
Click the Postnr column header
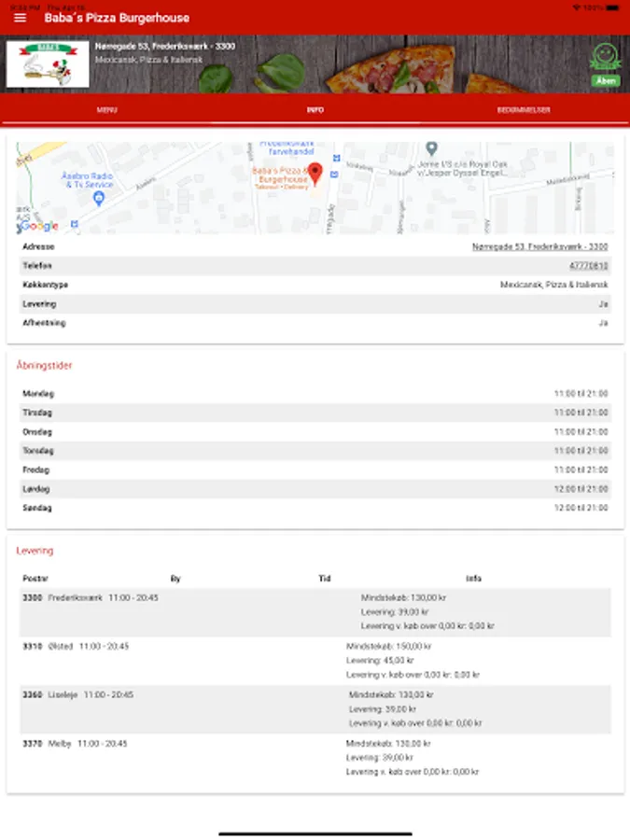35,579
